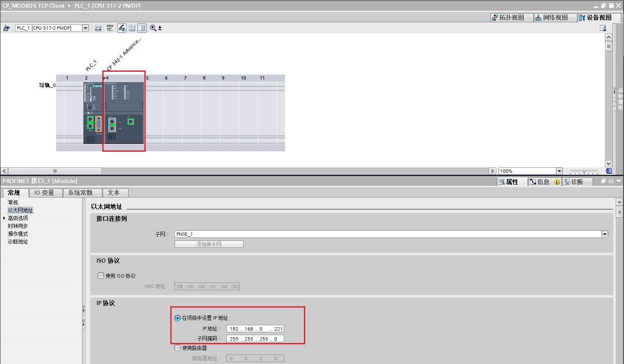Select 以太网地址 in navigation tree
The width and height of the screenshot is (624, 364).
tap(20, 210)
